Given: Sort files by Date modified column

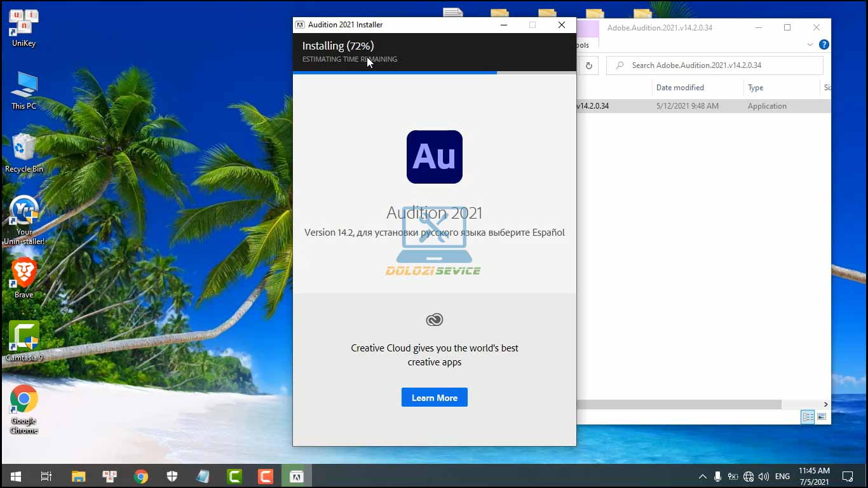Looking at the screenshot, I should click(x=680, y=88).
